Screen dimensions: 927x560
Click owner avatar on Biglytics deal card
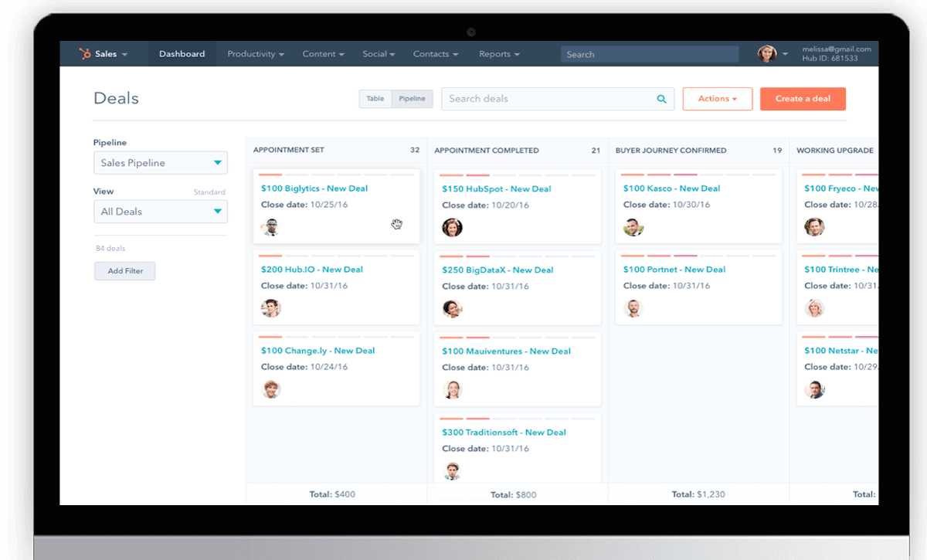270,227
